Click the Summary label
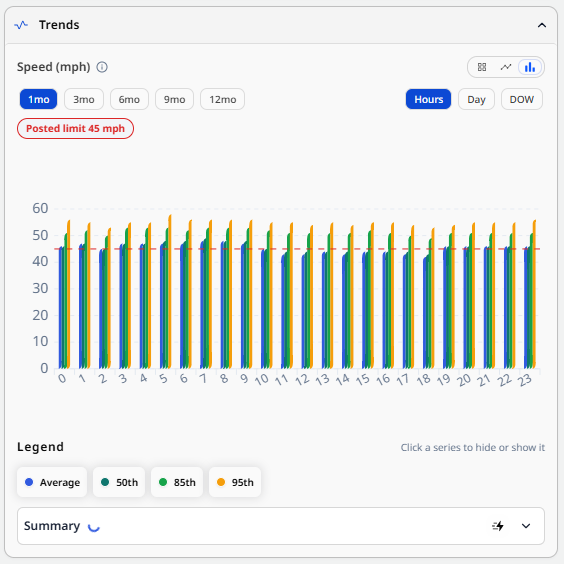 click(x=52, y=526)
